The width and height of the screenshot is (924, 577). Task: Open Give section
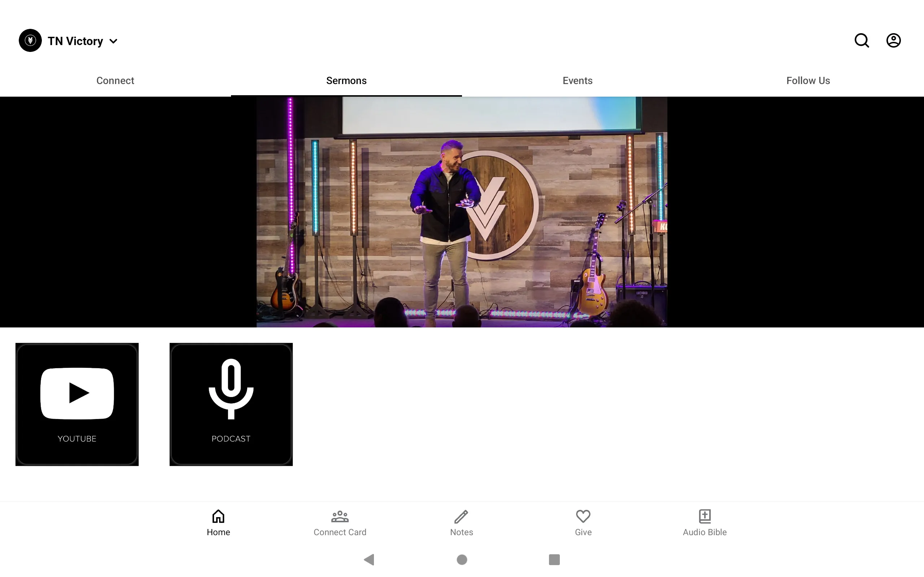[583, 523]
